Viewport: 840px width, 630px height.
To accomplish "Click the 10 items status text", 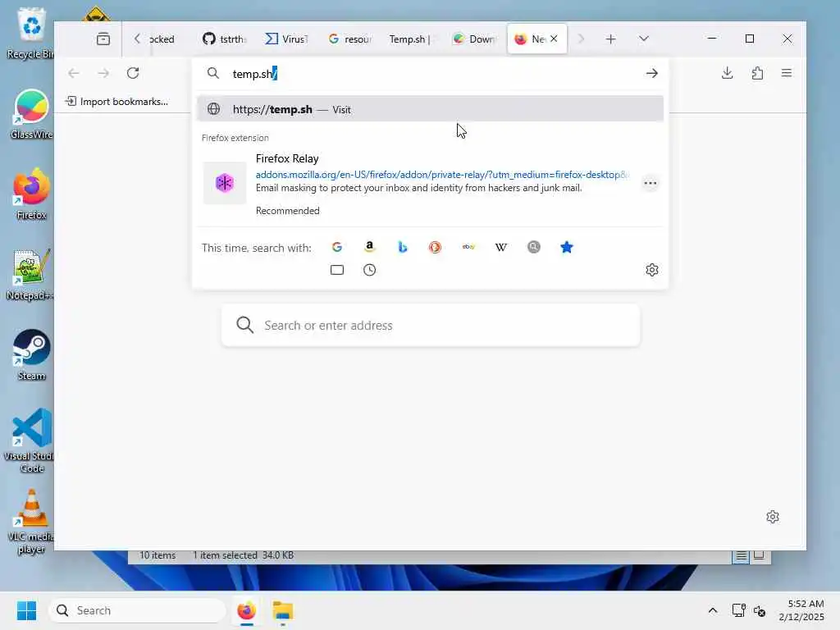I will pos(157,555).
